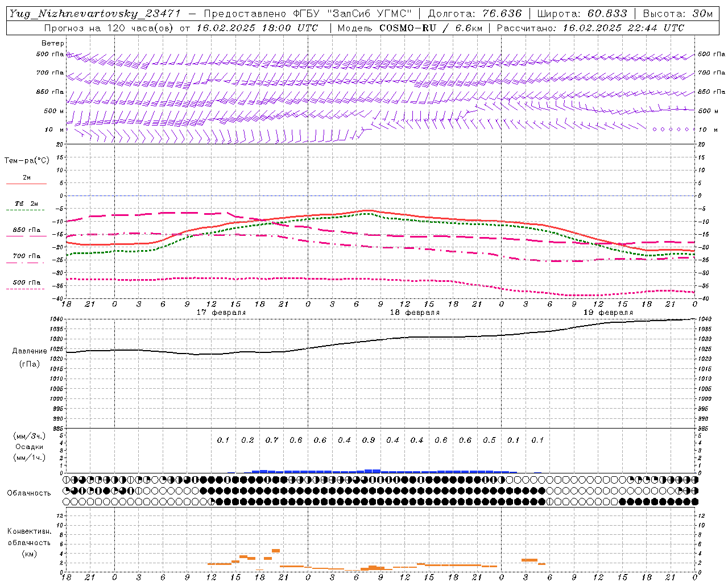Click the precipitation value 0.7
728x582 pixels.
tap(272, 440)
